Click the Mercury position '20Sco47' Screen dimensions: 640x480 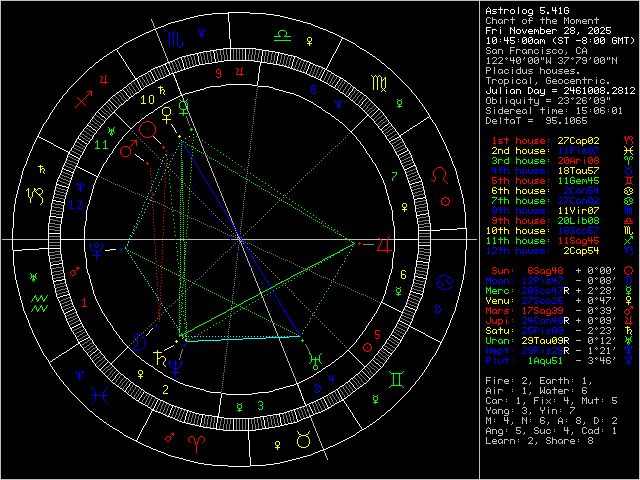[x=542, y=291]
